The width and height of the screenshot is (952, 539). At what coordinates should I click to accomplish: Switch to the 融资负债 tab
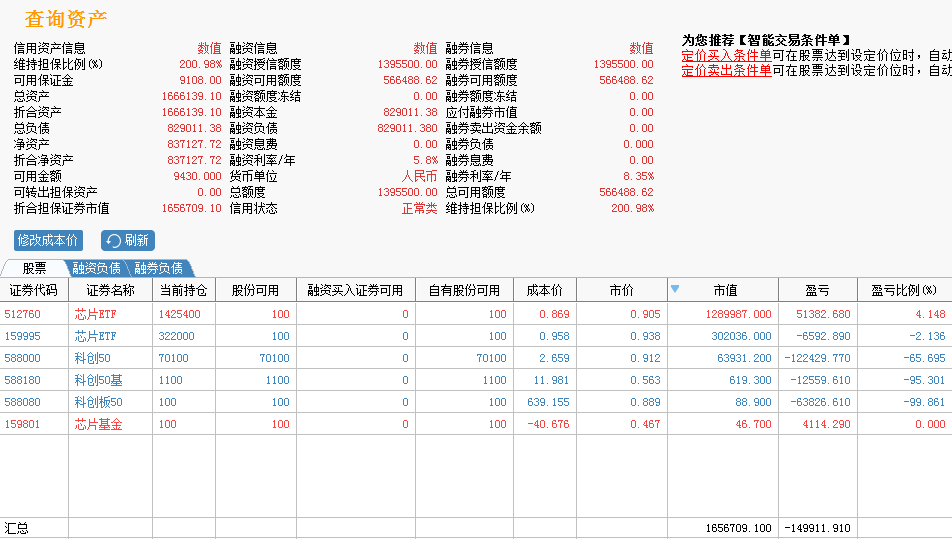(97, 268)
